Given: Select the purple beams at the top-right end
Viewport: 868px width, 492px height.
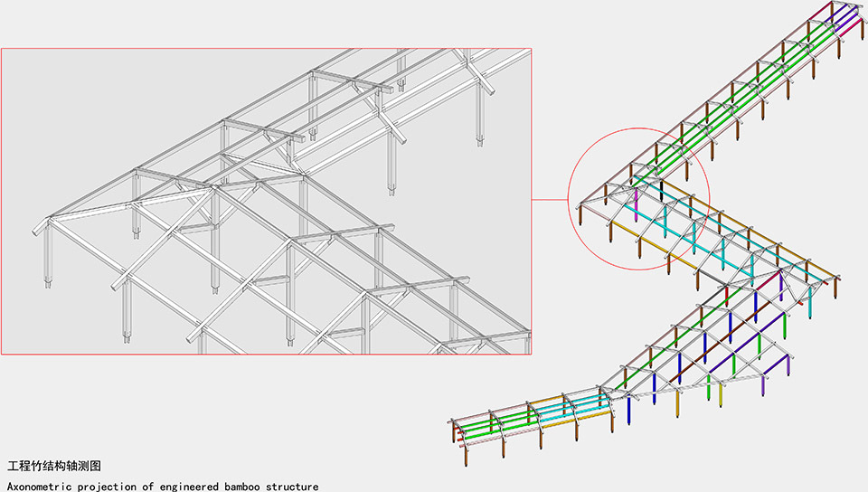Looking at the screenshot, I should point(846,18).
